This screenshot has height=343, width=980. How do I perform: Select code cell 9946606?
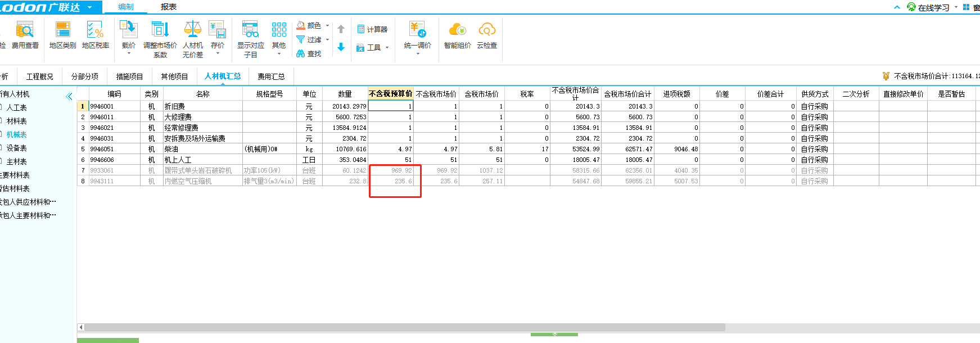(115, 160)
